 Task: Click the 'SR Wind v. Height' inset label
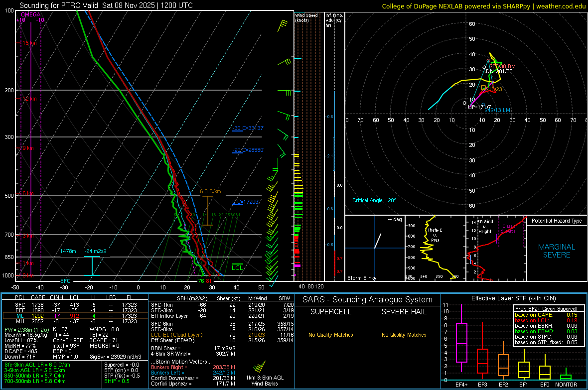485,227
